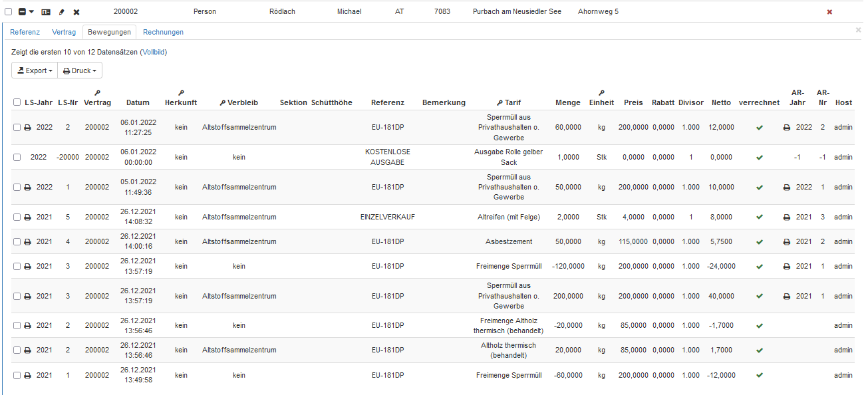Viewport: 868px width, 395px height.
Task: Print invoice AR 2022 Nr 2
Action: (787, 128)
